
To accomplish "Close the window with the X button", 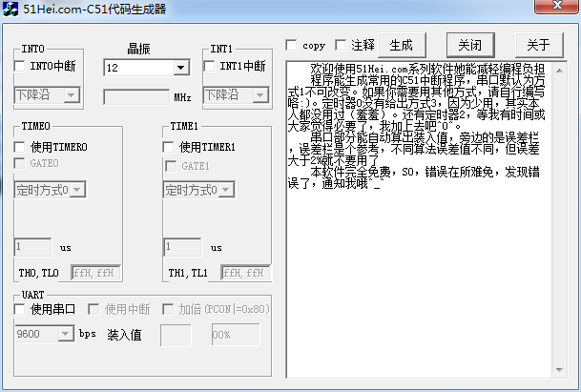I will pyautogui.click(x=557, y=6).
